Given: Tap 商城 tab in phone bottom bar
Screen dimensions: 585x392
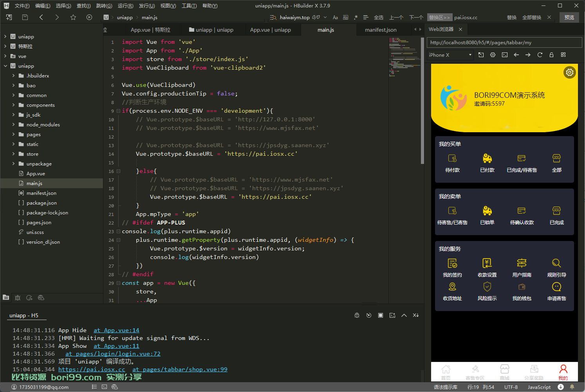Looking at the screenshot, I should 504,372.
